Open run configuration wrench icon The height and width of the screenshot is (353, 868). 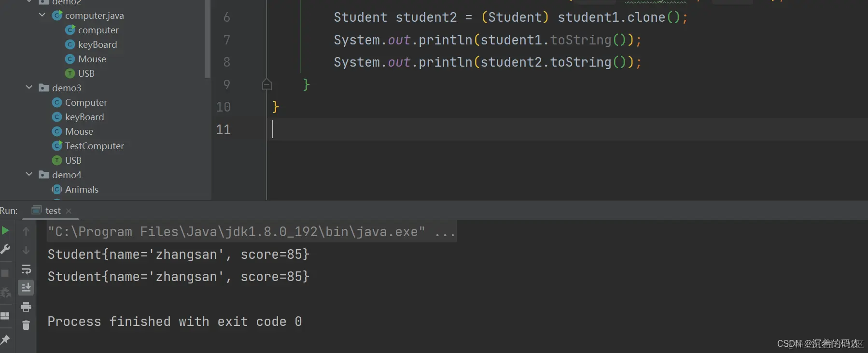(5, 249)
